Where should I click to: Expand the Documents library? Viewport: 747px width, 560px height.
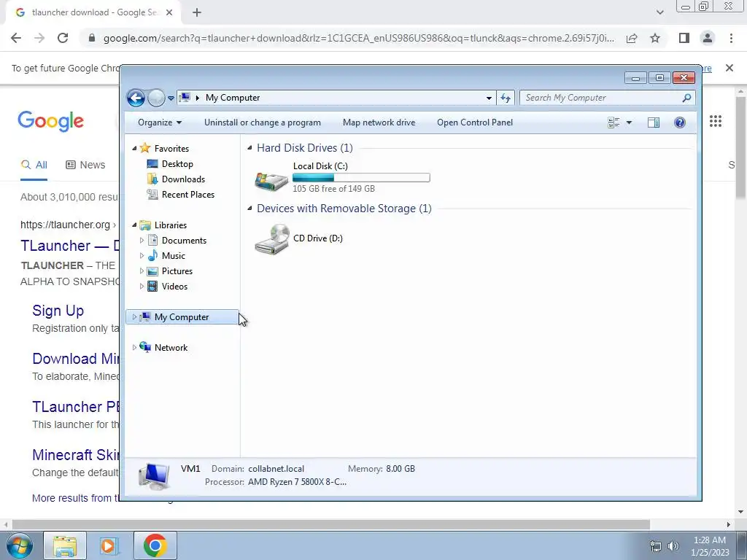pyautogui.click(x=142, y=241)
